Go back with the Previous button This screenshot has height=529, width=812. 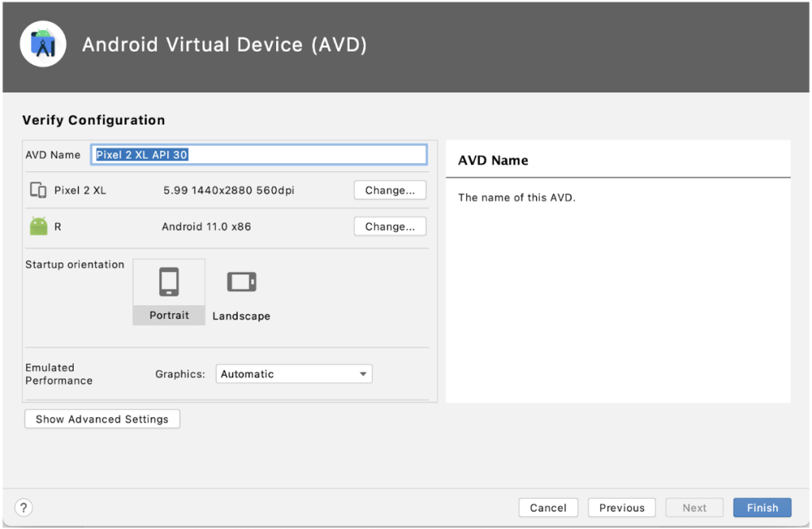click(x=622, y=508)
